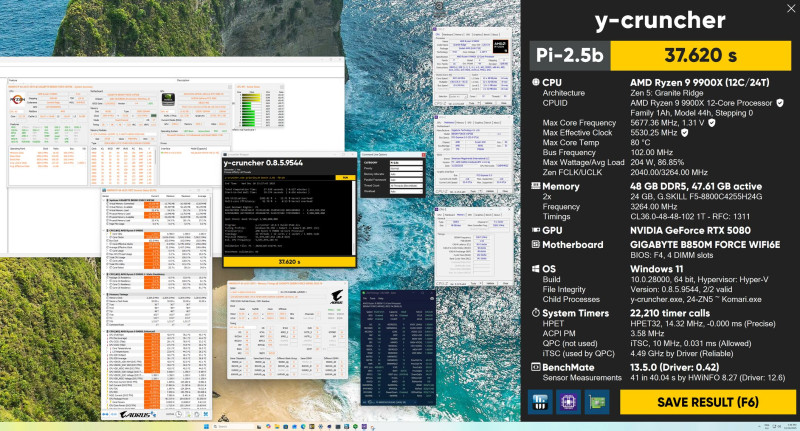Open the topmost dropdown in Command Line Options

(x=406, y=163)
